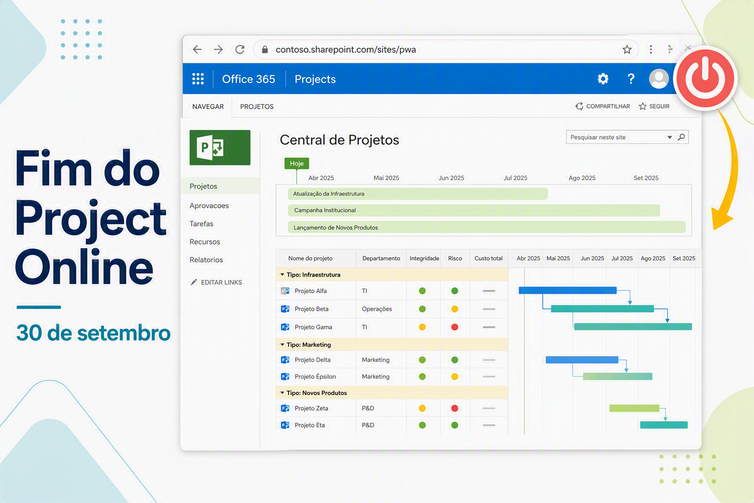Viewport: 754px width, 503px height.
Task: Click the yellow Risco dot for Projeto Beta
Action: click(x=454, y=309)
